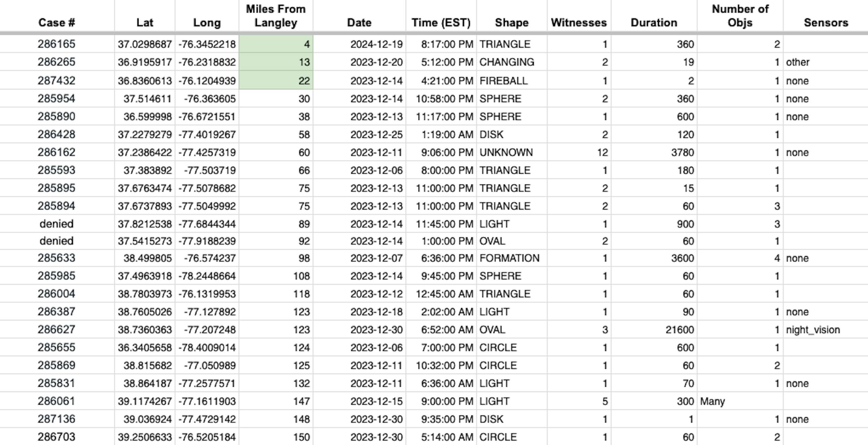Click the Case # column header
This screenshot has width=868, height=445.
coord(57,23)
